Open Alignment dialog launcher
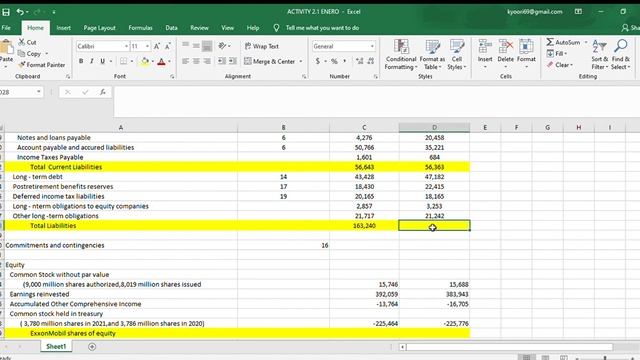The width and height of the screenshot is (640, 360). tap(304, 76)
